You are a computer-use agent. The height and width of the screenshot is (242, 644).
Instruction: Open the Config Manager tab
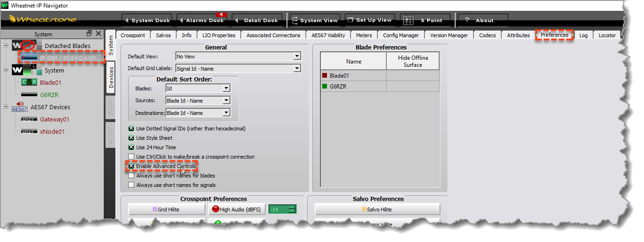click(400, 35)
